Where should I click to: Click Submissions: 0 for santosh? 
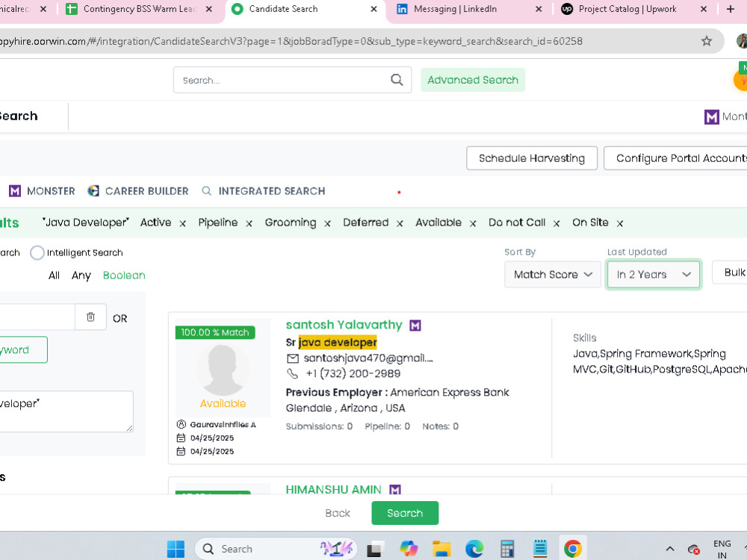click(319, 426)
